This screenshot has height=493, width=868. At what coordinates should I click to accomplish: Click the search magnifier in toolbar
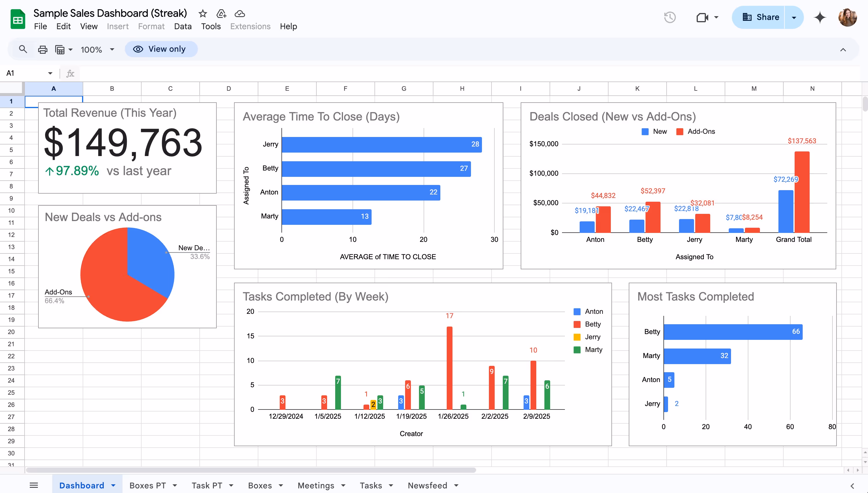pyautogui.click(x=23, y=49)
